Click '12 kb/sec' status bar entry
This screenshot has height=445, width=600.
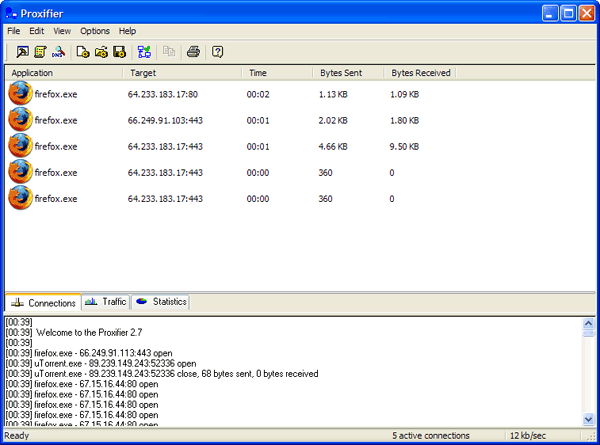coord(527,435)
